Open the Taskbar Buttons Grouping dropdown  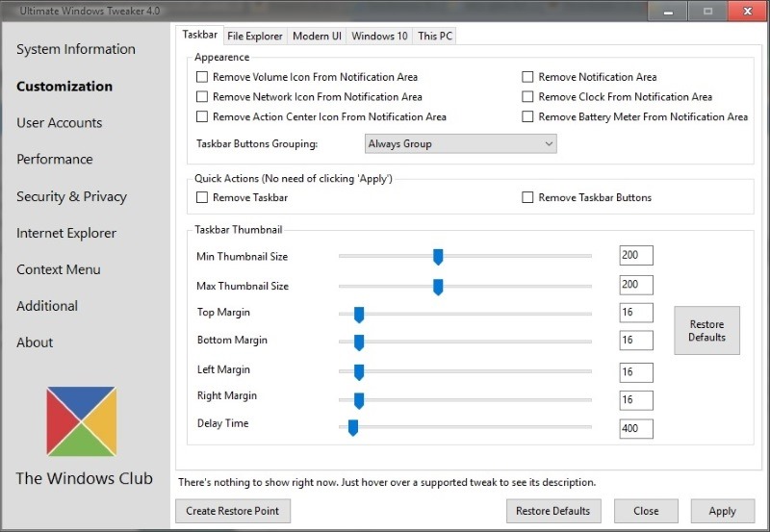point(461,143)
